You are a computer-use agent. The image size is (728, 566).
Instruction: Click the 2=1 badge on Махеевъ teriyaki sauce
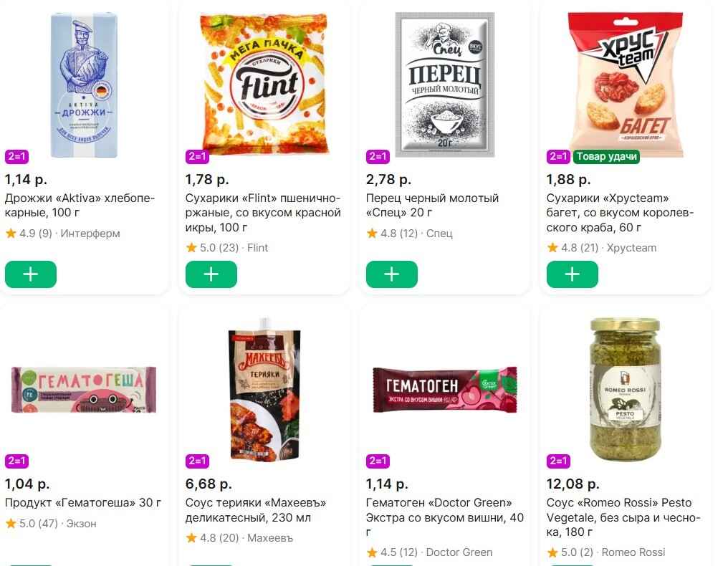point(197,461)
